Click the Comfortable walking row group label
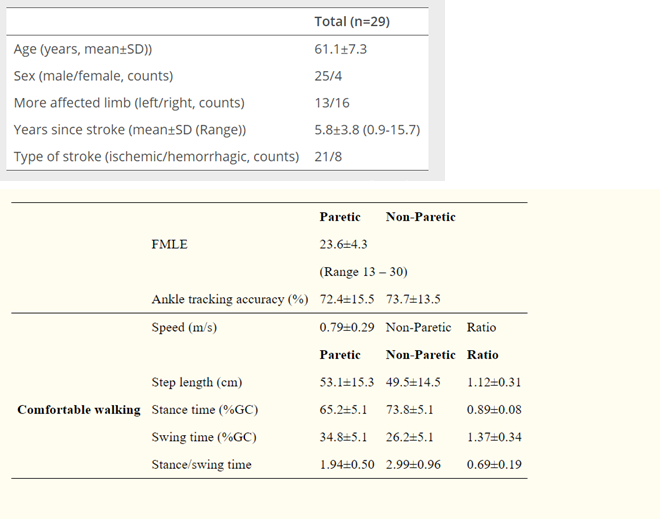The height and width of the screenshot is (519, 660). (x=79, y=410)
